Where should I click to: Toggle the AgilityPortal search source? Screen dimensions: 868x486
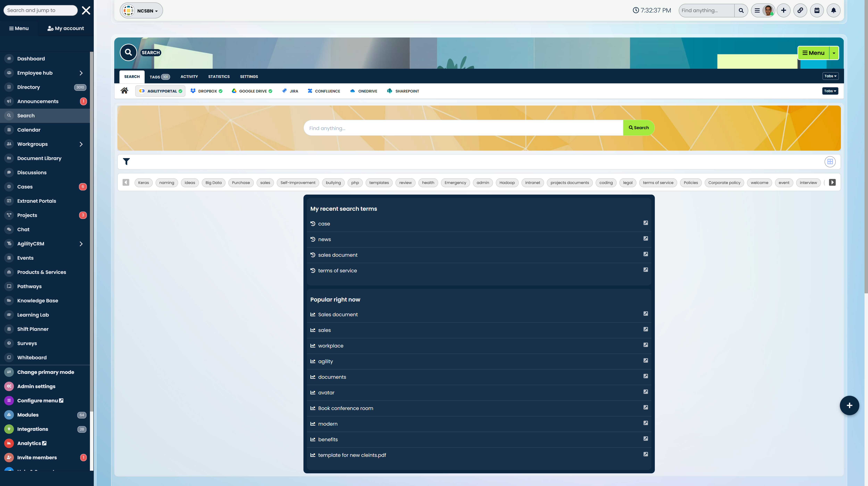(160, 91)
